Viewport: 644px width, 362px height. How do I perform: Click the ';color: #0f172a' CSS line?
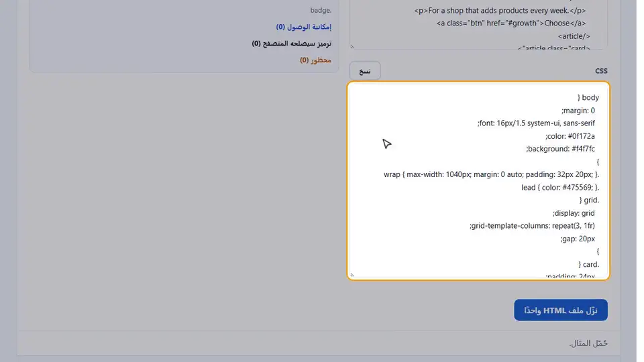(x=570, y=136)
